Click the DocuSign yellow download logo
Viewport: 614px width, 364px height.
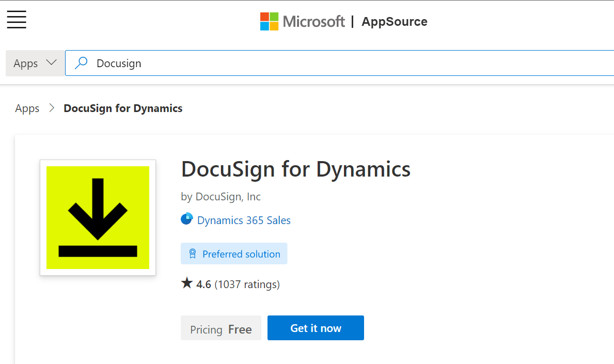(x=98, y=217)
